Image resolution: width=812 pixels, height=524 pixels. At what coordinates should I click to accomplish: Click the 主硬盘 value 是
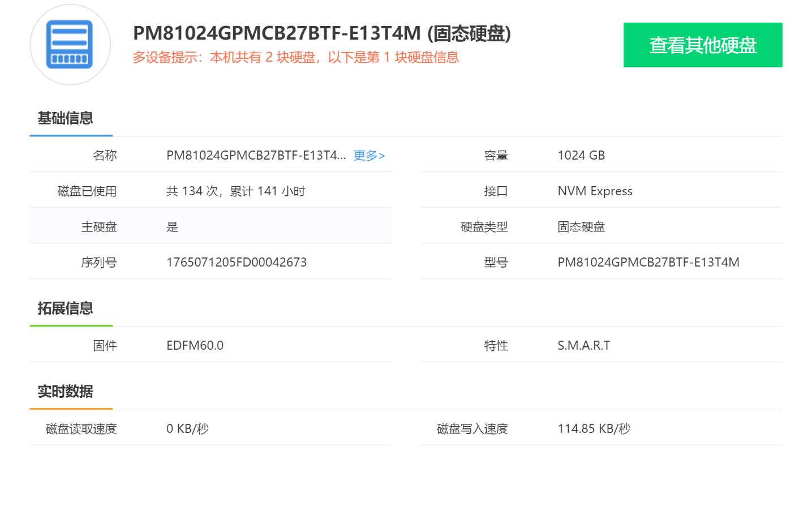click(x=172, y=227)
